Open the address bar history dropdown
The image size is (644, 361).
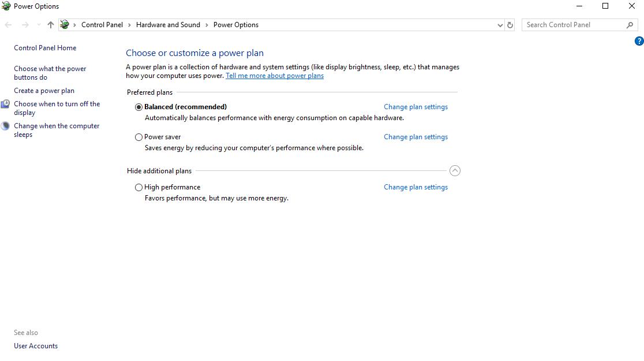click(500, 25)
